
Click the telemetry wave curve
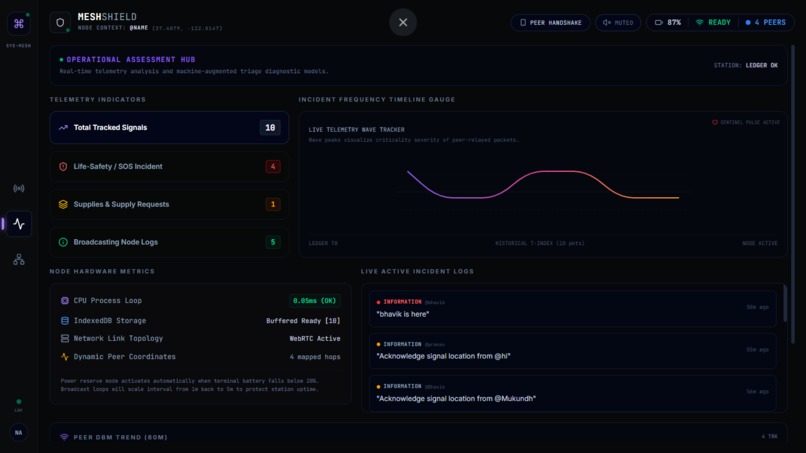coord(543,184)
